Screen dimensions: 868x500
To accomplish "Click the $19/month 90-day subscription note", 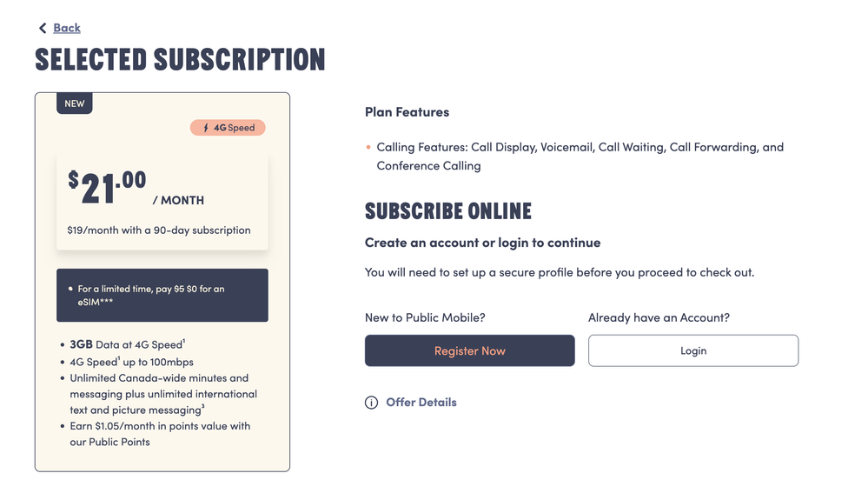I will click(158, 230).
